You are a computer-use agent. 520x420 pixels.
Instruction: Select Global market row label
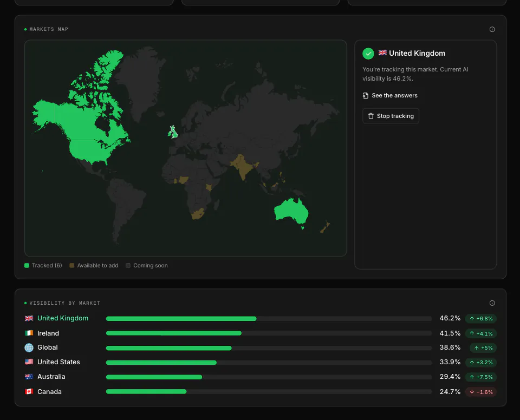tap(48, 347)
